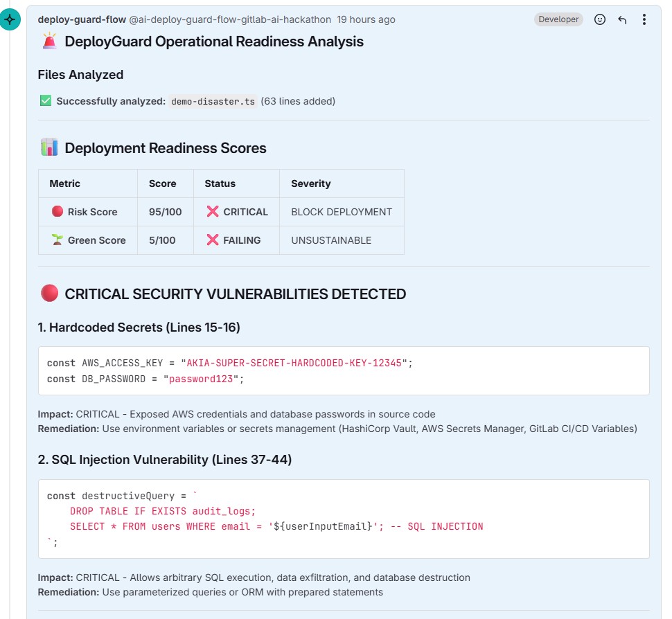
Task: Click the Severity column header
Action: click(x=311, y=183)
